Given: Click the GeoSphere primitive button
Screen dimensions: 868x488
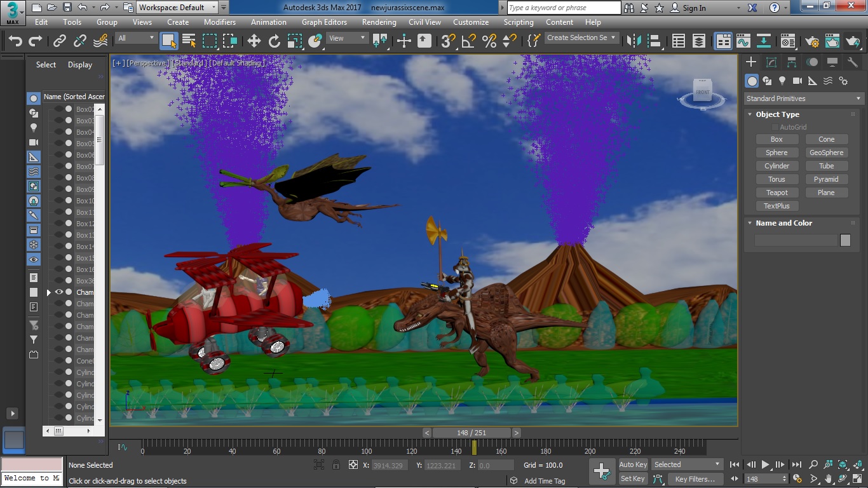Looking at the screenshot, I should click(x=826, y=152).
